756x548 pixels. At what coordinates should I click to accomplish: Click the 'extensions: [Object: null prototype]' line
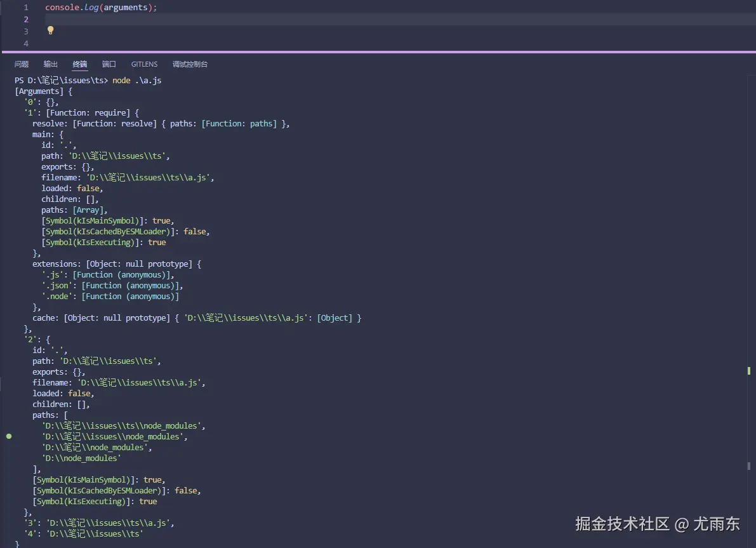(117, 264)
